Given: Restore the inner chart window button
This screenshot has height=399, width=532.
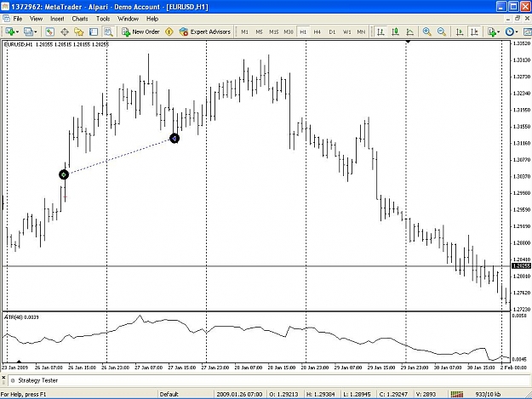Looking at the screenshot, I should (518, 19).
